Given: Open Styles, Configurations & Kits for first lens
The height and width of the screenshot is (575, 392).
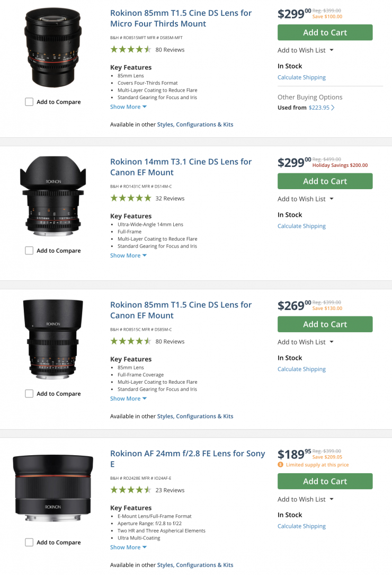Looking at the screenshot, I should coord(195,125).
